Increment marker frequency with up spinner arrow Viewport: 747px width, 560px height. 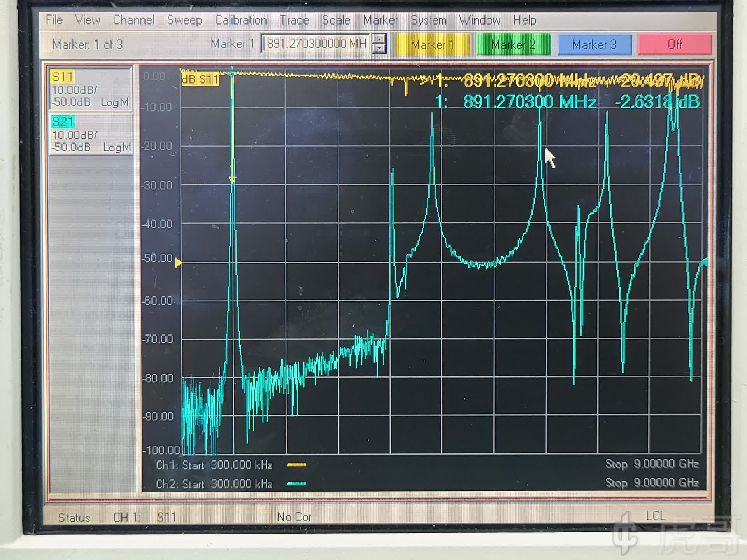point(379,38)
